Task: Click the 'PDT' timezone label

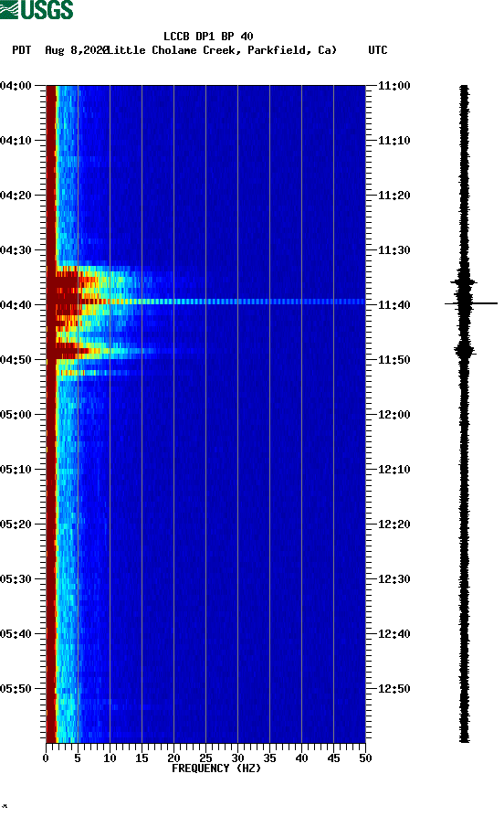Action: (21, 50)
